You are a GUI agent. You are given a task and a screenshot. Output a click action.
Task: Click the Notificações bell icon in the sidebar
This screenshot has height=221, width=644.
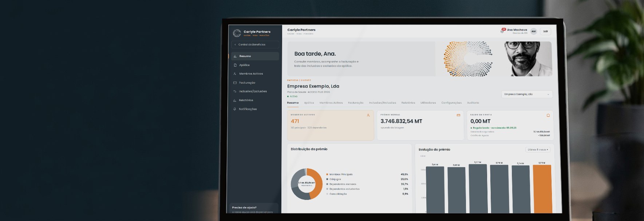(x=235, y=109)
